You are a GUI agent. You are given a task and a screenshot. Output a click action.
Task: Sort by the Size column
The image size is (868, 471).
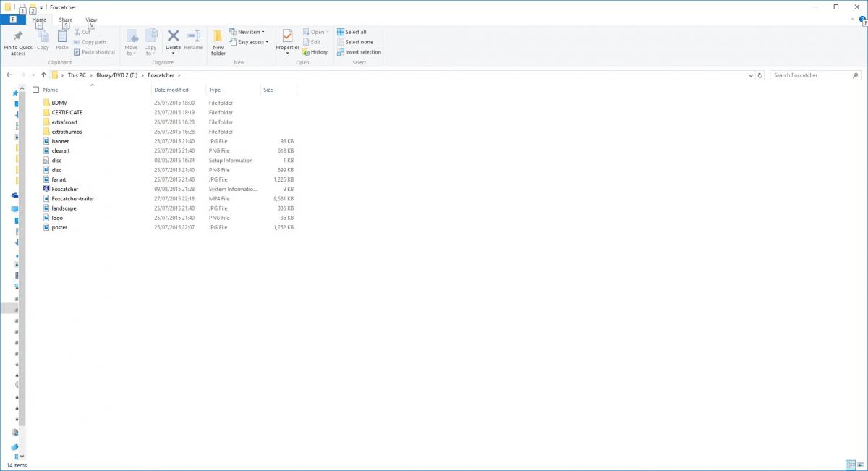point(268,90)
